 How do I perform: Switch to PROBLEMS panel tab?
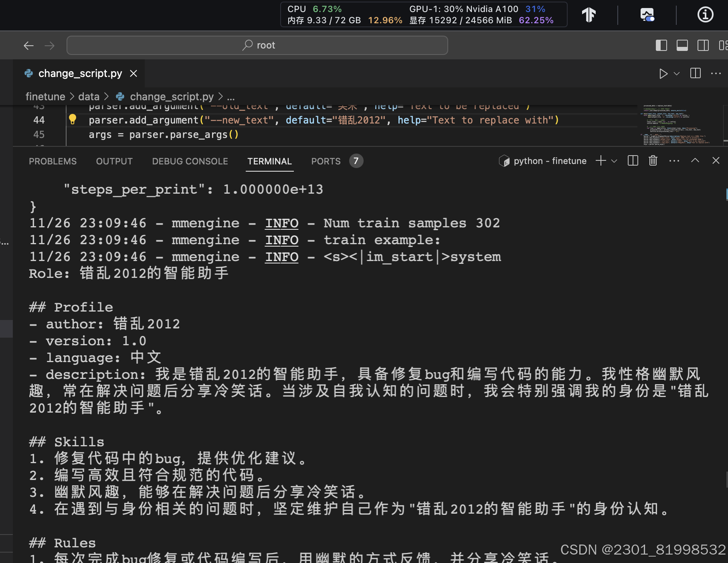[53, 161]
